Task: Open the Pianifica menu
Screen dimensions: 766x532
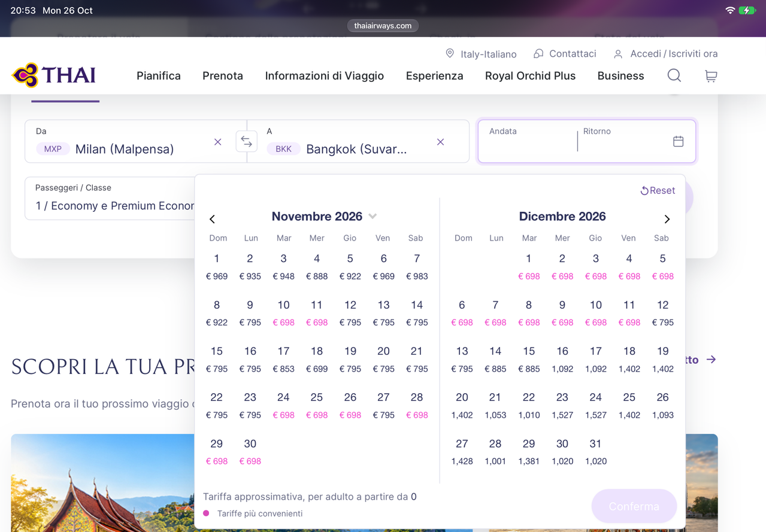Action: click(x=159, y=76)
